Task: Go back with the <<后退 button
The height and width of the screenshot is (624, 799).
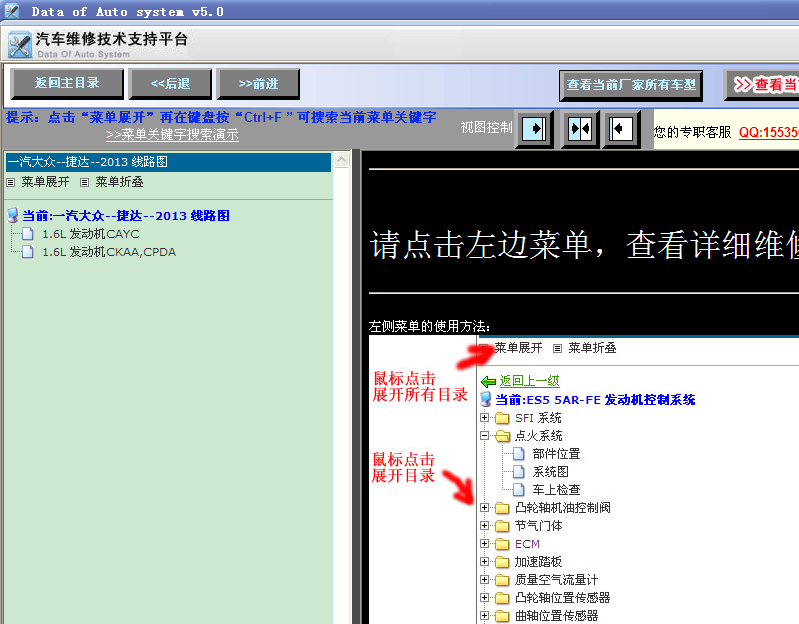Action: click(x=170, y=84)
